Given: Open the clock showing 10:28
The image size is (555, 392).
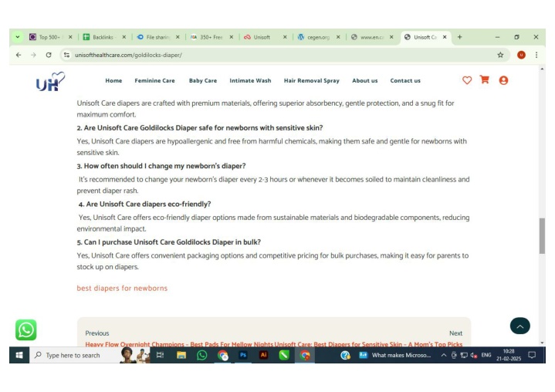Looking at the screenshot, I should (x=508, y=355).
